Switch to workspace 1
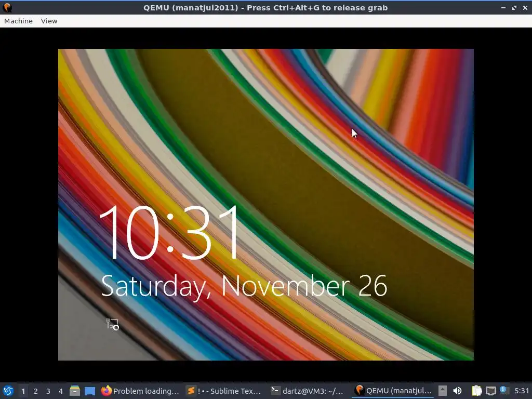This screenshot has width=532, height=399. [x=23, y=391]
